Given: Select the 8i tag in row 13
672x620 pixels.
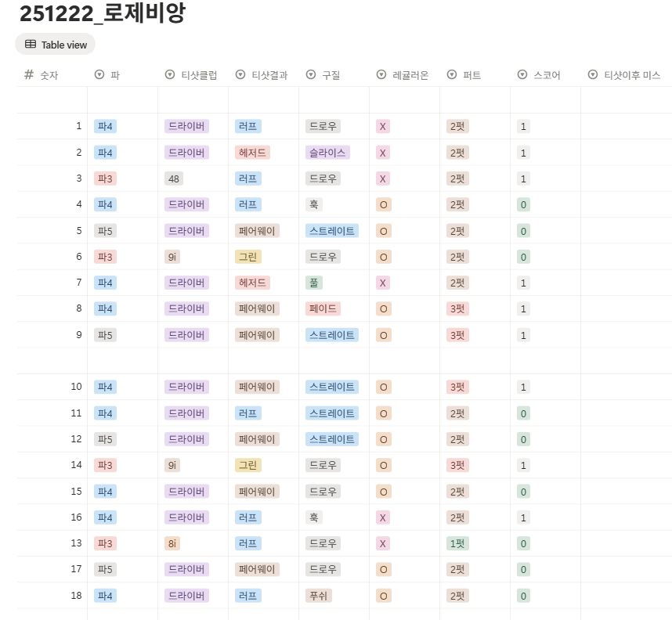Looking at the screenshot, I should [x=172, y=544].
